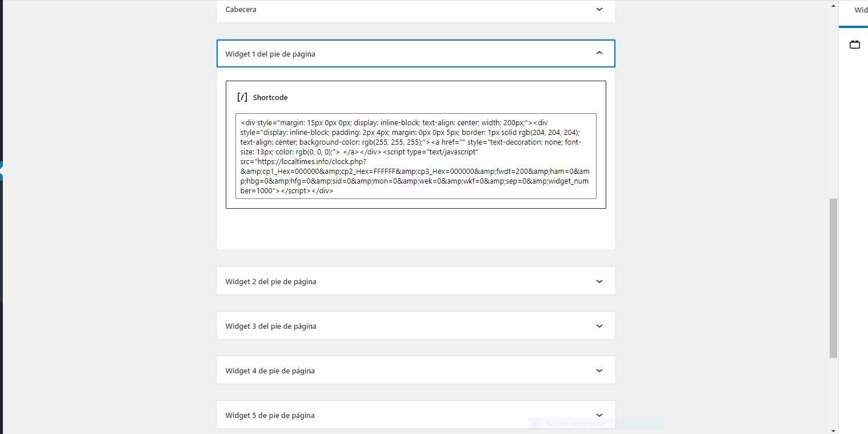
Task: Click the Shortcode block bracket icon
Action: (242, 97)
